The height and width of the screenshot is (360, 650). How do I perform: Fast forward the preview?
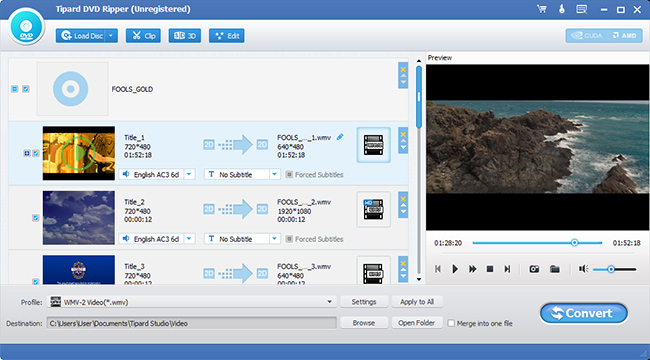[473, 269]
